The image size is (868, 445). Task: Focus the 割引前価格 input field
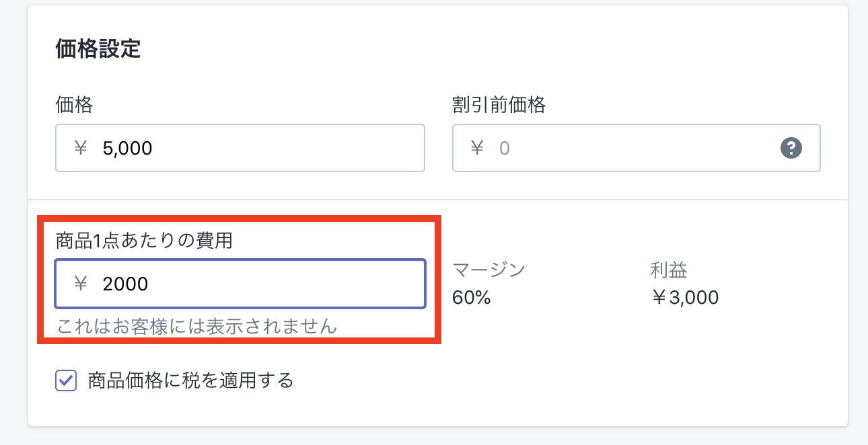[632, 148]
